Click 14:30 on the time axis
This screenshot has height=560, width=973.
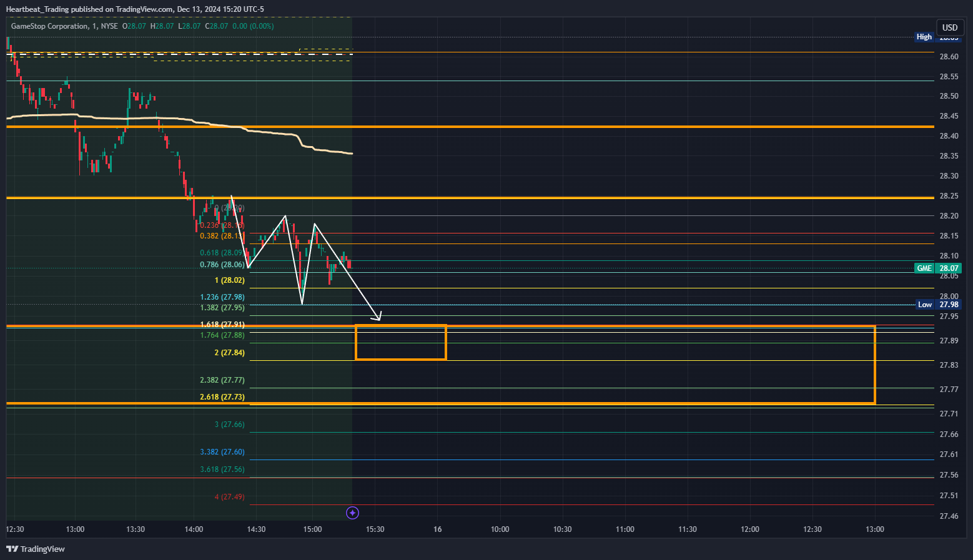point(257,529)
